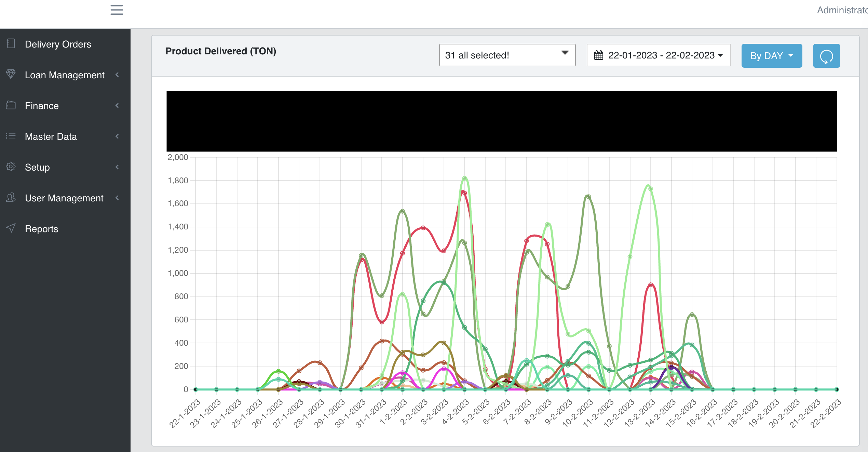Screen dimensions: 868x452
Task: Open the By DAY grouping dropdown
Action: pyautogui.click(x=772, y=56)
